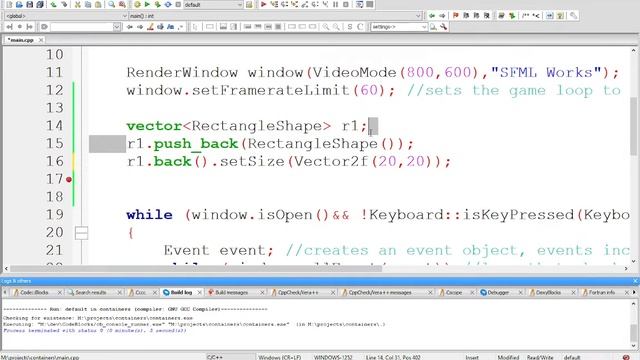This screenshot has height=360, width=640.
Task: Click the editor horizontal scrollbar thumb
Action: [196, 269]
